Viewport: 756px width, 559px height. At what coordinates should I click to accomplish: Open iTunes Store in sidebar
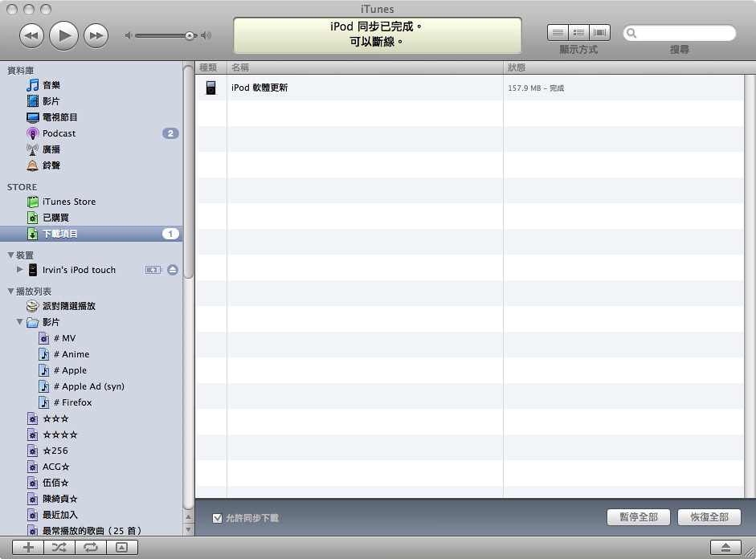[68, 202]
